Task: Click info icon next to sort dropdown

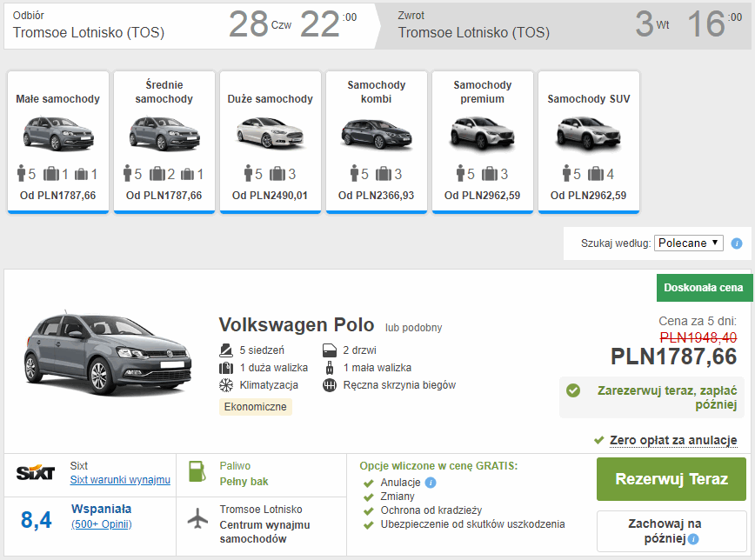Action: click(737, 243)
